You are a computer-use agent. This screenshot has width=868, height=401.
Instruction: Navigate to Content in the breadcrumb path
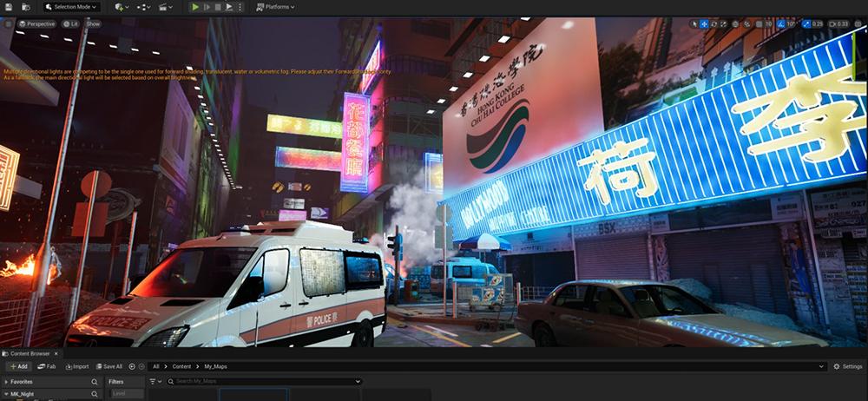coord(181,366)
